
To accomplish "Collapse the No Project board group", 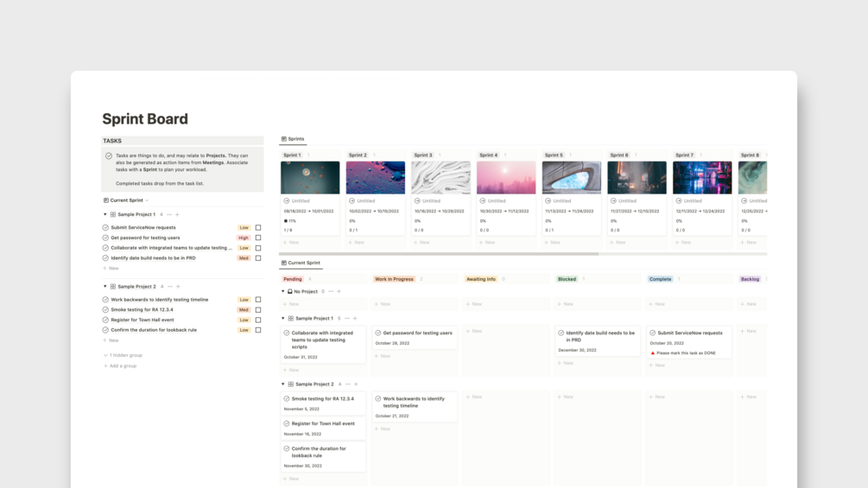I will (283, 291).
